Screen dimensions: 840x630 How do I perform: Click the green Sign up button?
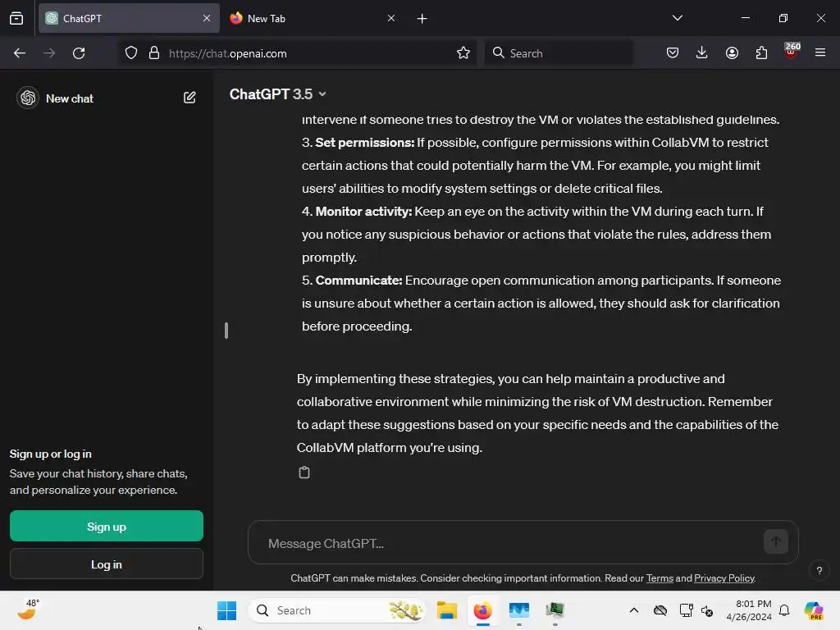pos(107,526)
